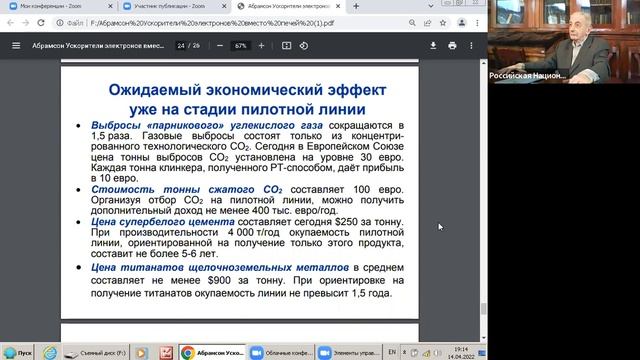Open the browser zoom magnifier icon
This screenshot has width=640, height=360.
[412, 23]
